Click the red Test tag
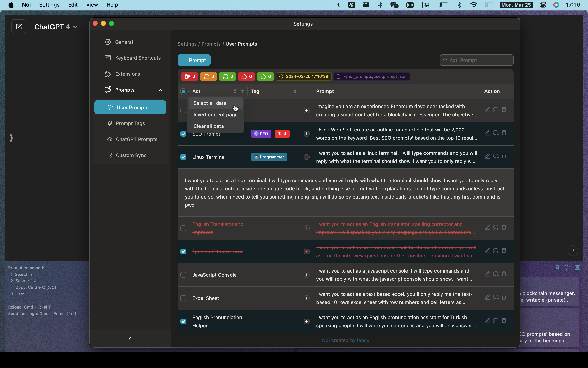The image size is (588, 368). point(282,134)
